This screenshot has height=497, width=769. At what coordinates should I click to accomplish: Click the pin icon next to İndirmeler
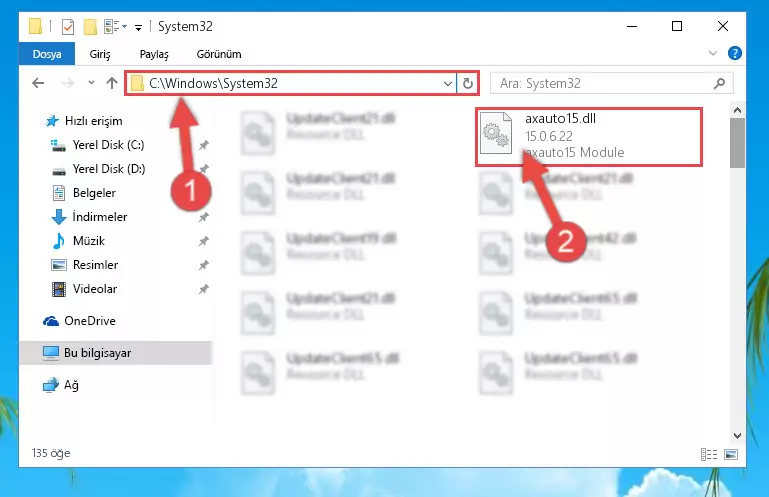[x=204, y=217]
